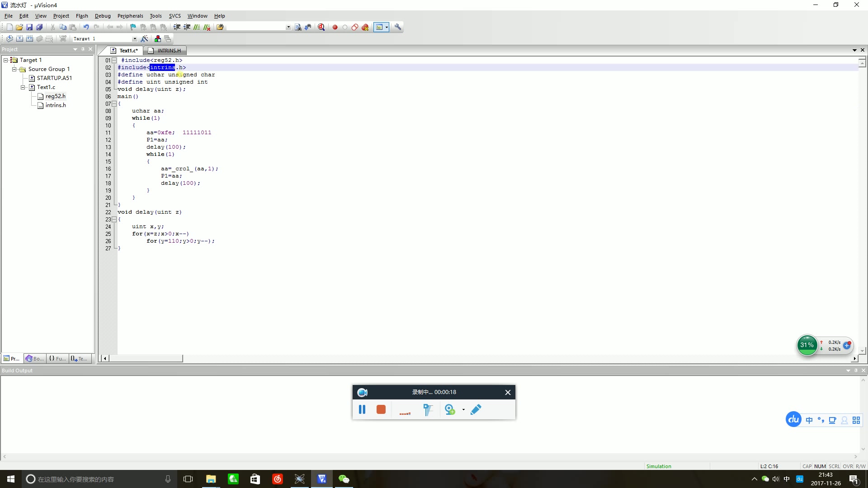
Task: Open WeChat from taskbar
Action: 344,479
